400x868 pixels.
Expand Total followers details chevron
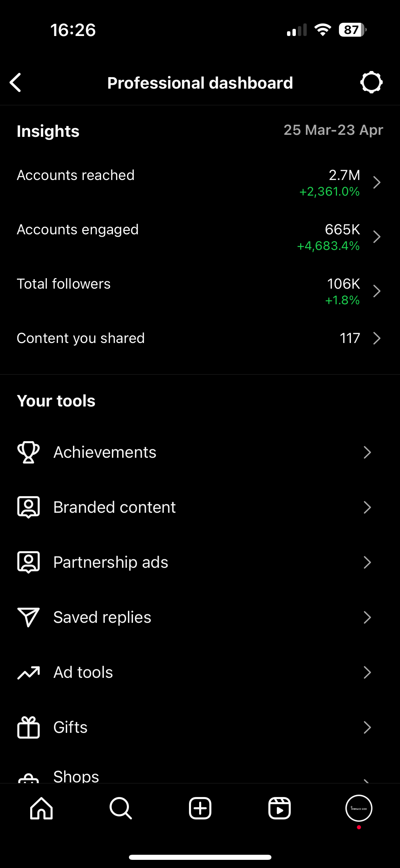click(376, 291)
